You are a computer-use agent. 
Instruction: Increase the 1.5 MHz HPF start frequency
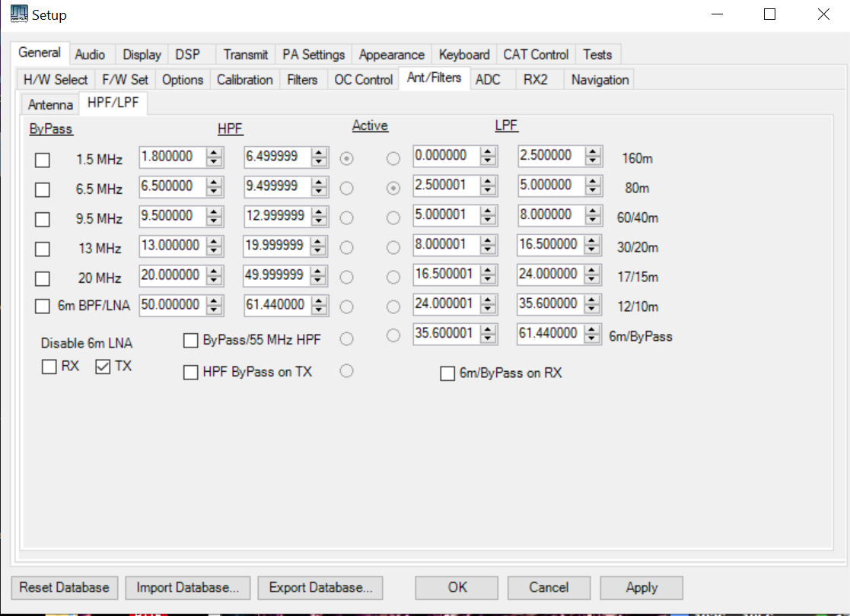tap(215, 154)
